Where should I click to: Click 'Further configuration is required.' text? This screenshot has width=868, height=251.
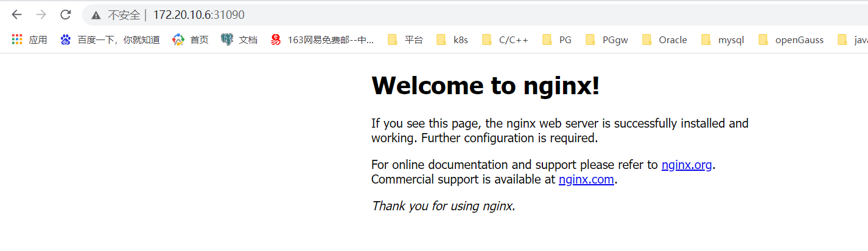coord(510,138)
